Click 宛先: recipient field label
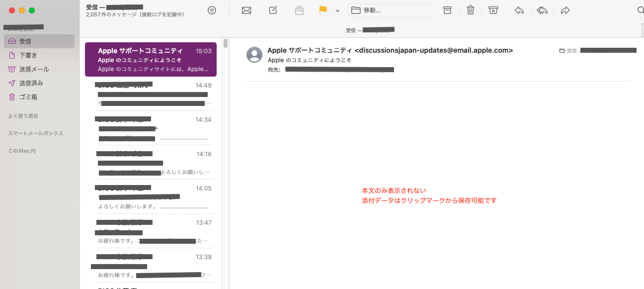644x289 pixels. coord(274,70)
